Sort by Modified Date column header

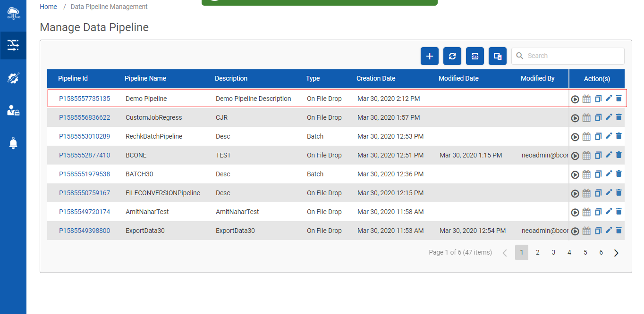[458, 78]
